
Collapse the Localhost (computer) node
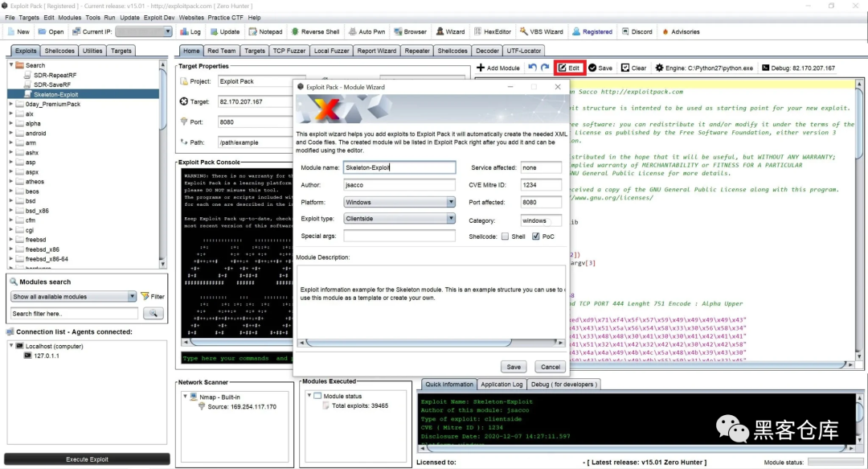coord(11,346)
